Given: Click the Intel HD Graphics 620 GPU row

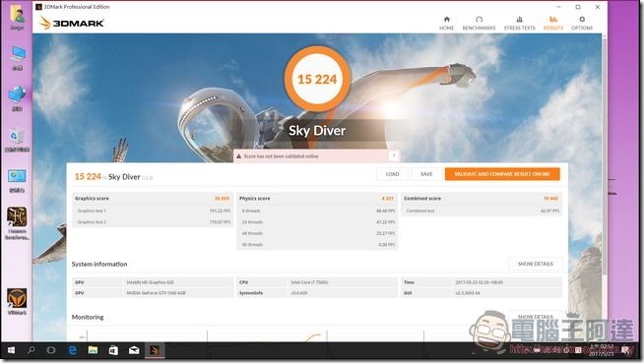Looking at the screenshot, I should pos(153,282).
